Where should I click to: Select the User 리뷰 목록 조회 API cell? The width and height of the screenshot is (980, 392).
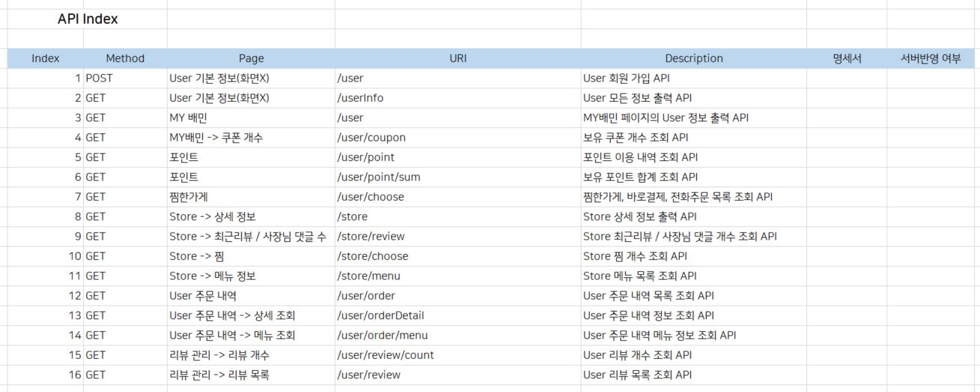(x=636, y=375)
